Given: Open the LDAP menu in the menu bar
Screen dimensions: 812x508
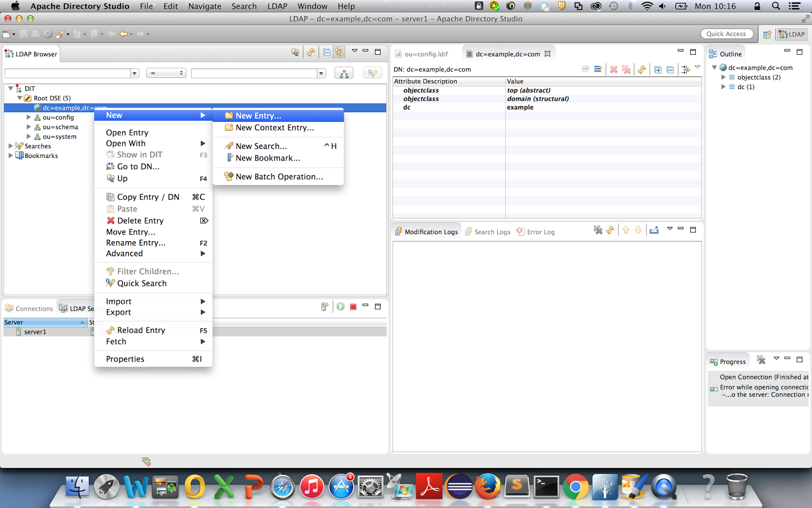Looking at the screenshot, I should [277, 6].
